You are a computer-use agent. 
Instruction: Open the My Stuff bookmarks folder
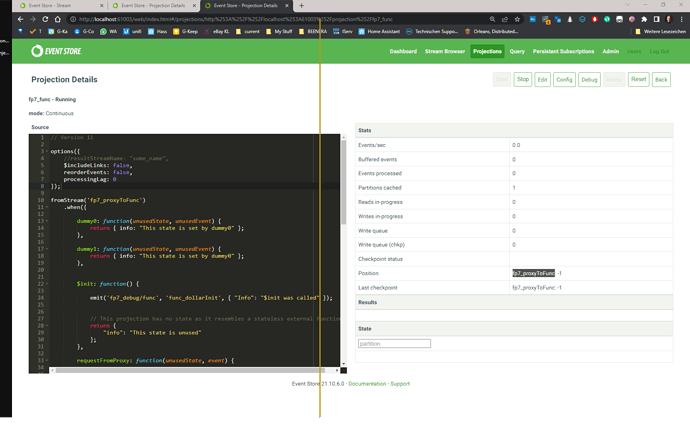click(279, 32)
